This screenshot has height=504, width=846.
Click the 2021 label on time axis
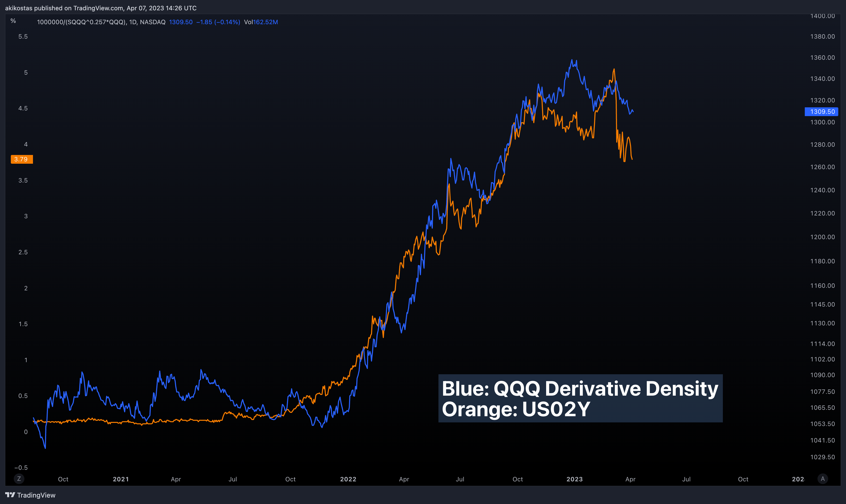(121, 479)
